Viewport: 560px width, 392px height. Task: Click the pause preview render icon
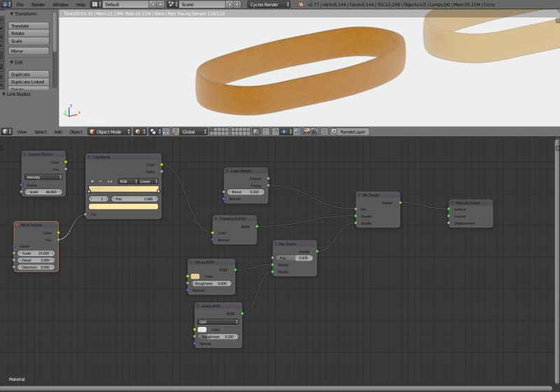[x=324, y=132]
